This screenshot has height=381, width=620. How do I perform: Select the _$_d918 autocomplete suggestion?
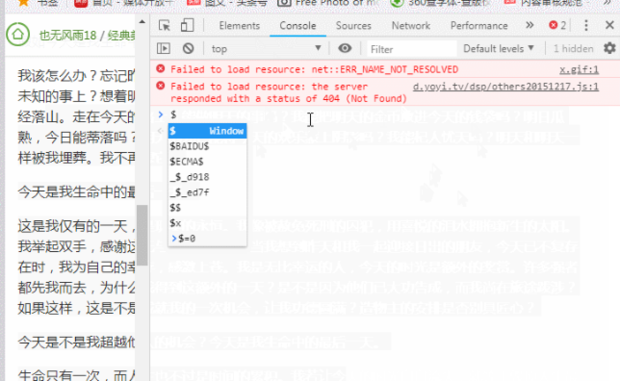pyautogui.click(x=208, y=177)
